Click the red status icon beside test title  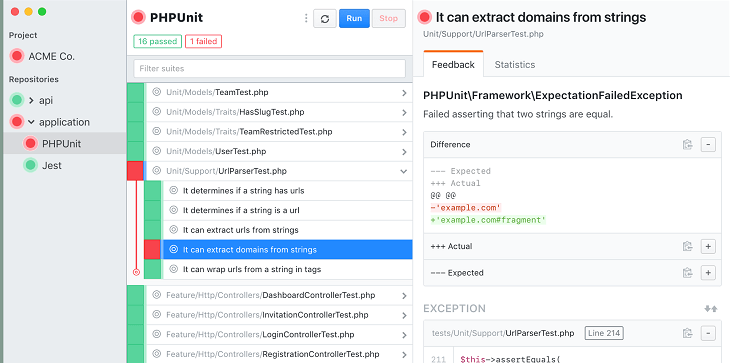[x=425, y=18]
